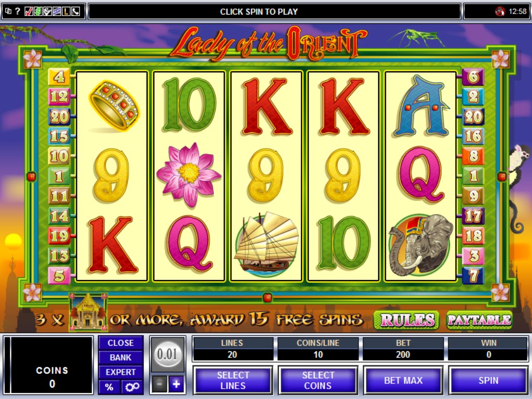Open the Select Lines button

(233, 380)
